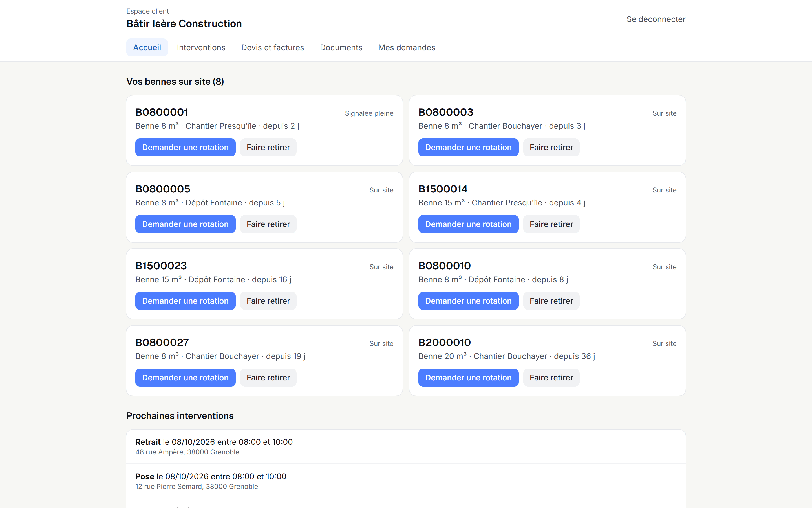Viewport: 812px width, 508px height.
Task: Request a rotation for bin B0800001
Action: pyautogui.click(x=185, y=147)
